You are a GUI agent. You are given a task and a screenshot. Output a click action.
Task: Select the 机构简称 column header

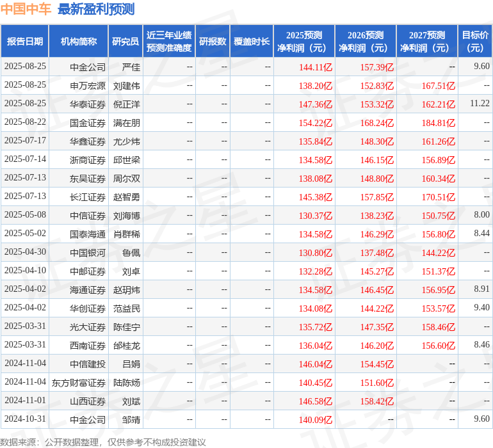coord(79,41)
